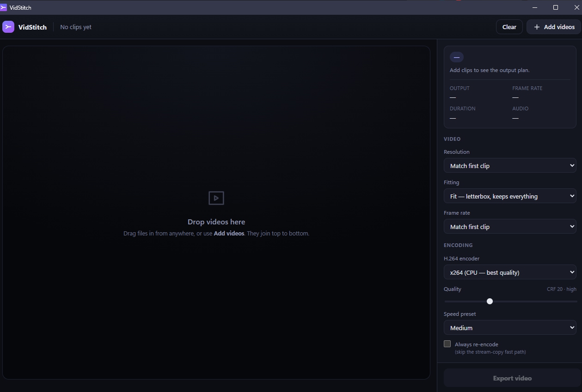Click the DURATION label in plan card

coord(463,109)
